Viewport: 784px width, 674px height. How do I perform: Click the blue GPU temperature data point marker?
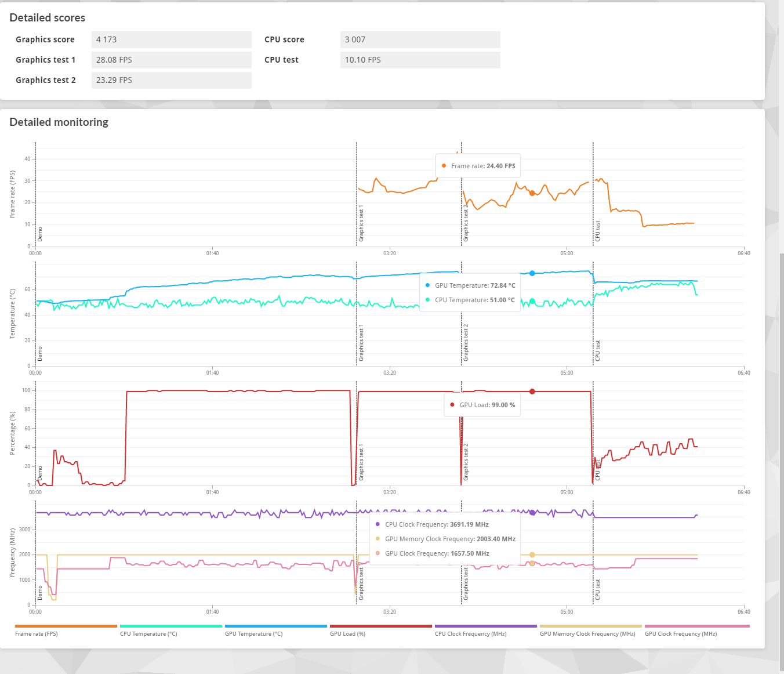point(532,273)
